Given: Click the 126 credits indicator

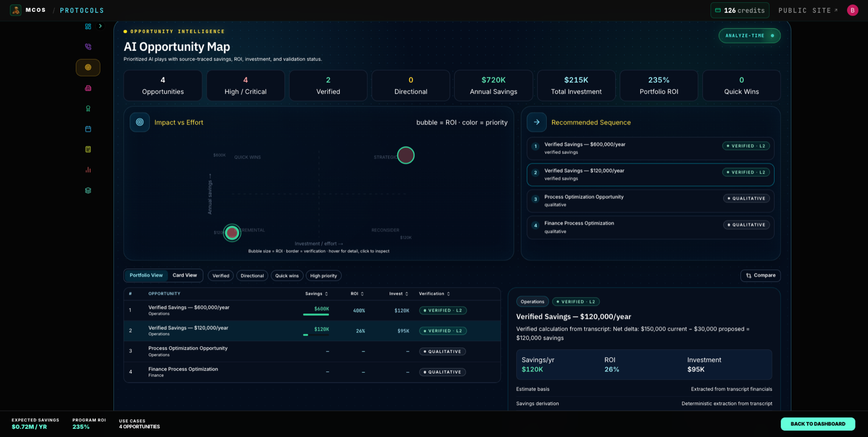Looking at the screenshot, I should (740, 10).
